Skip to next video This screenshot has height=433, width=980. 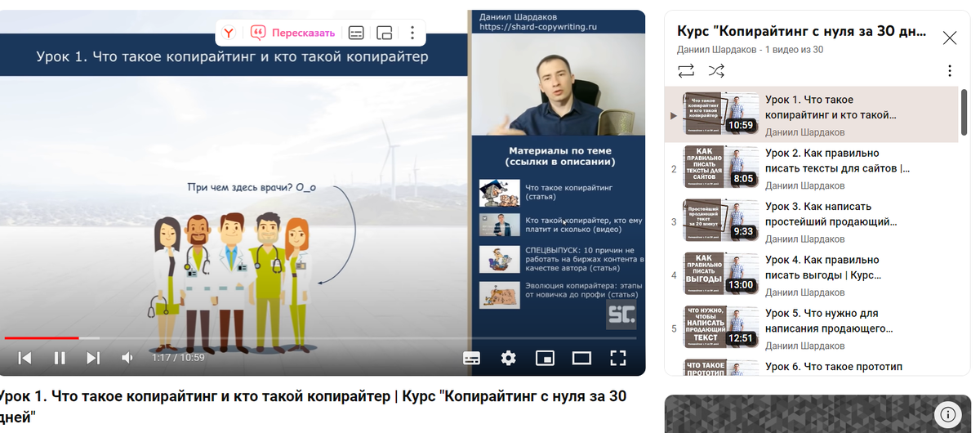93,358
